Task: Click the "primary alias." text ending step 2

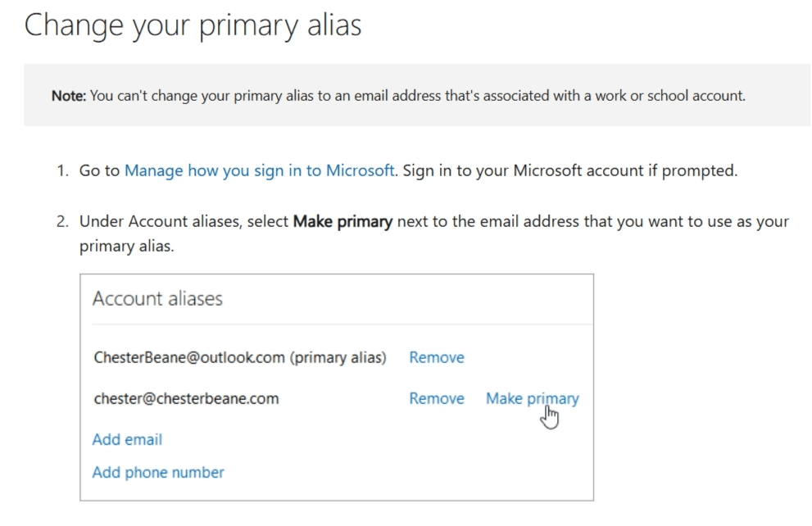Action: pyautogui.click(x=126, y=246)
